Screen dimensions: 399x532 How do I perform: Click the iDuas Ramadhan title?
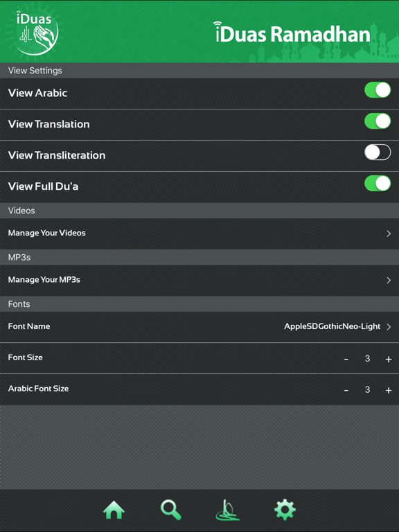pos(292,33)
